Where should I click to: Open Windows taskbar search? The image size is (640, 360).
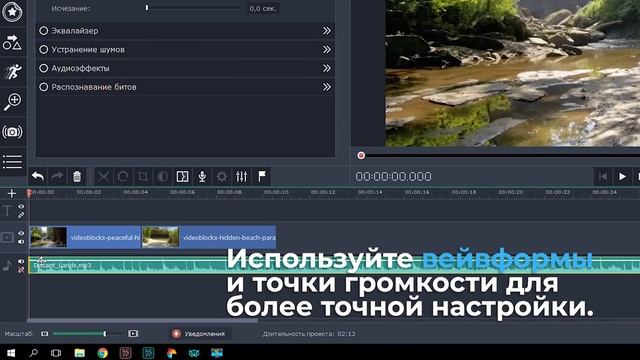pos(33,352)
